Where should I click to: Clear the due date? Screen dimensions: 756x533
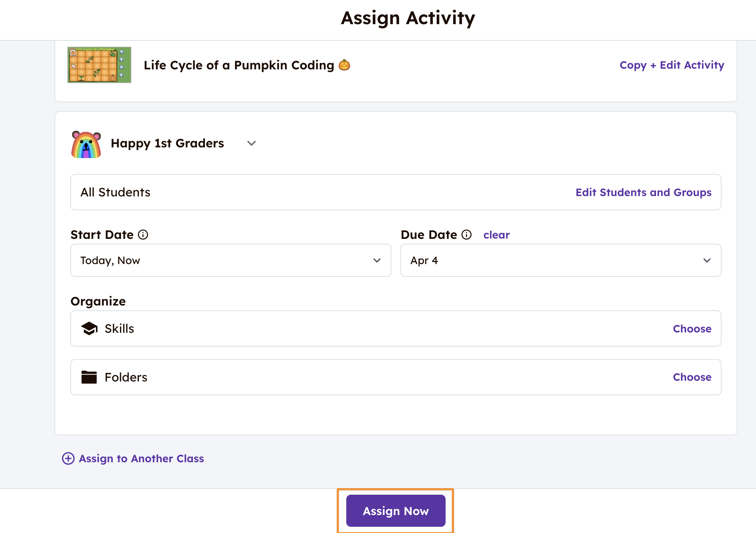pyautogui.click(x=496, y=235)
